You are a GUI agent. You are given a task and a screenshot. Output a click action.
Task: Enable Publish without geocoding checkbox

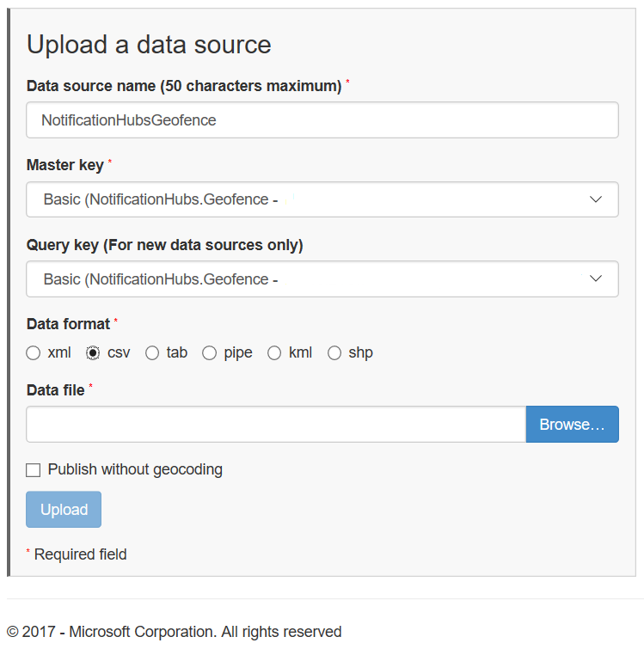[x=34, y=470]
